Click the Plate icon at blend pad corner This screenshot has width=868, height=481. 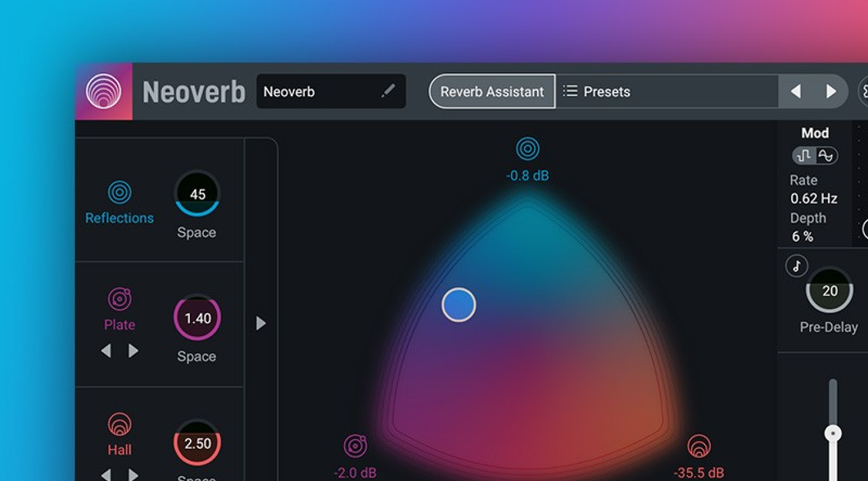click(x=355, y=446)
